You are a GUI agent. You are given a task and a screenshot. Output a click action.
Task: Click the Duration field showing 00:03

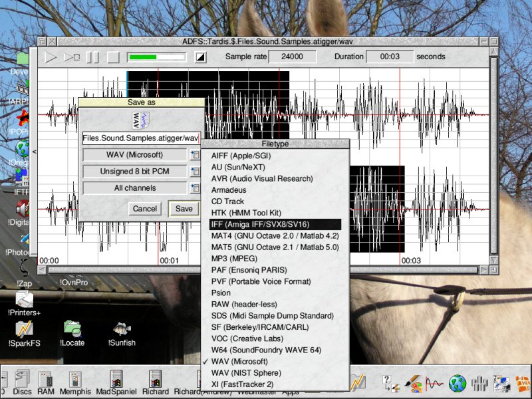pos(390,57)
